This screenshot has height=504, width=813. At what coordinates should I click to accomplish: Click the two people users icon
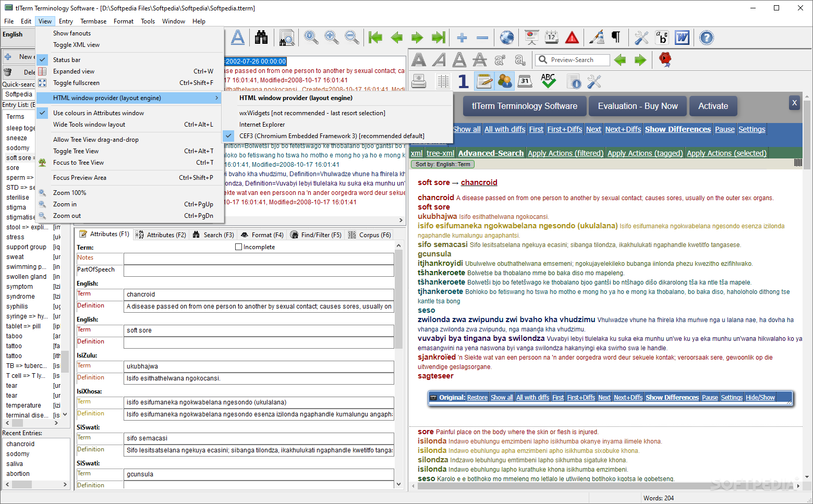[x=505, y=81]
